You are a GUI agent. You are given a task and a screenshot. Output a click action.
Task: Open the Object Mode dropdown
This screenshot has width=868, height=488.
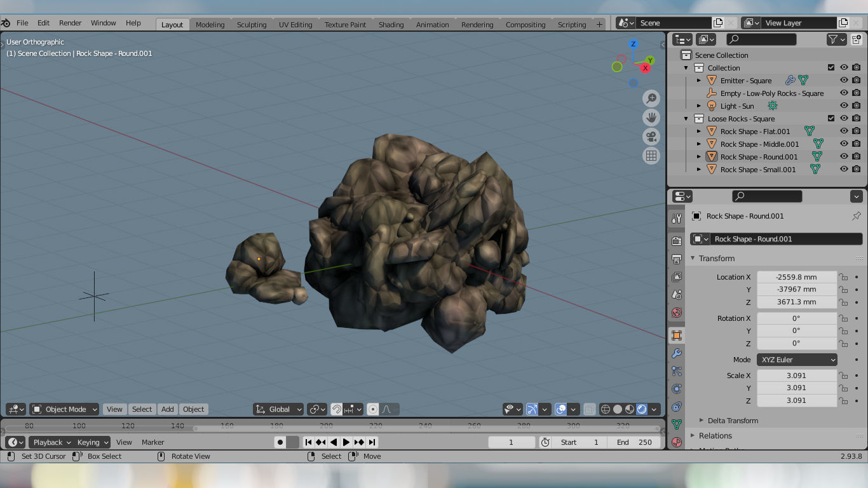point(65,409)
